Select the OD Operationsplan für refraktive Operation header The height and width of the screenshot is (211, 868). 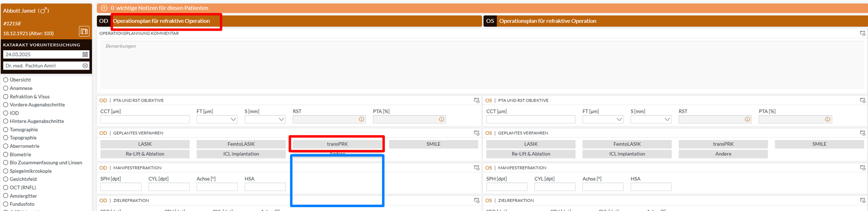tap(161, 21)
